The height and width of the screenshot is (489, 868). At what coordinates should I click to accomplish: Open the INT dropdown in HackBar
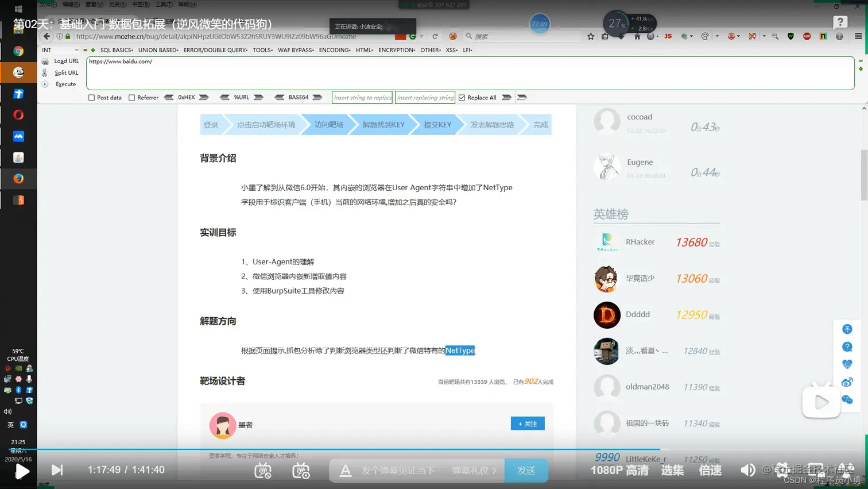click(60, 50)
